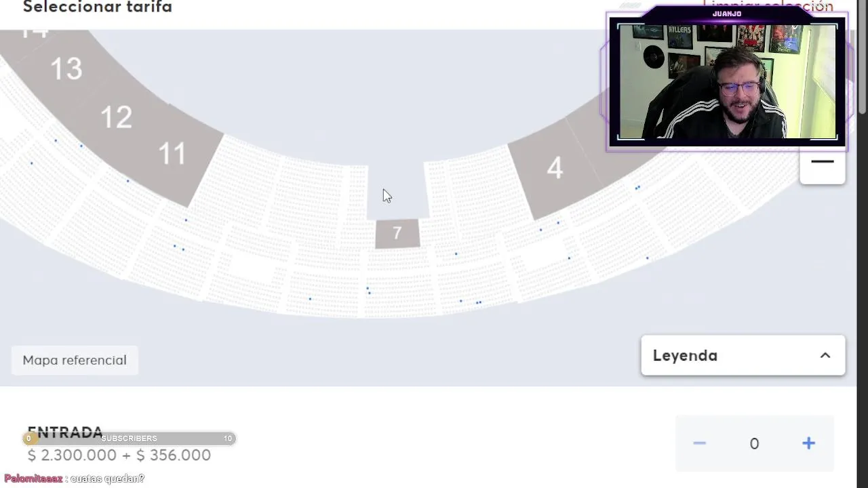Select section 11 on seat map
868x488 pixels.
172,154
